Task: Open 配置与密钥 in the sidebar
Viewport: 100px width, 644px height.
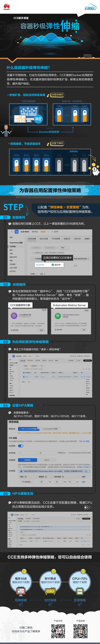Action: click(x=13, y=257)
